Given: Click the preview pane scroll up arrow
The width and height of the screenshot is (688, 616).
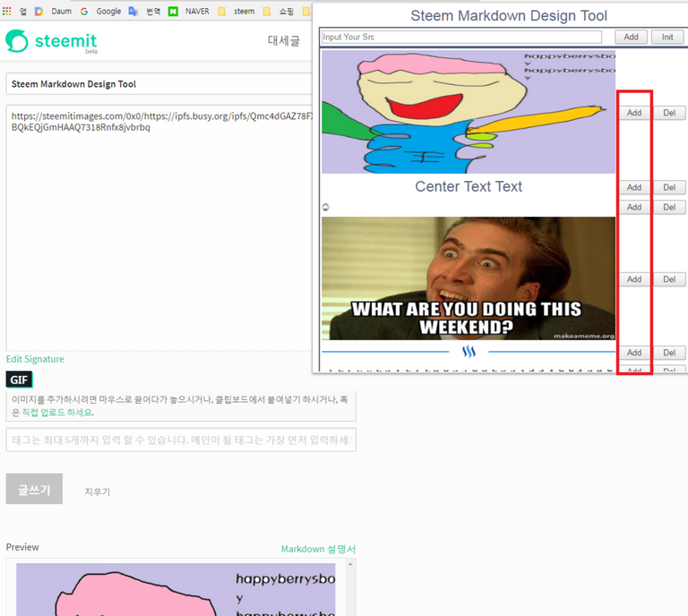Looking at the screenshot, I should click(350, 564).
